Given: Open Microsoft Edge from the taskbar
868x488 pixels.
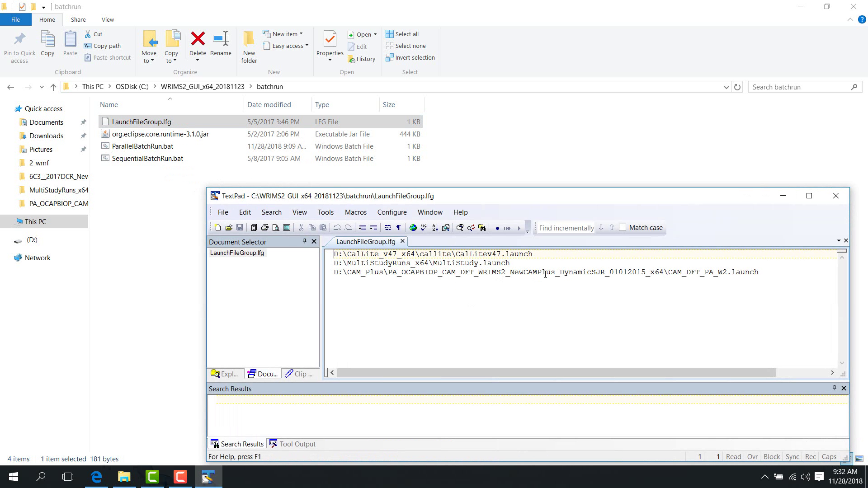Looking at the screenshot, I should pyautogui.click(x=96, y=477).
